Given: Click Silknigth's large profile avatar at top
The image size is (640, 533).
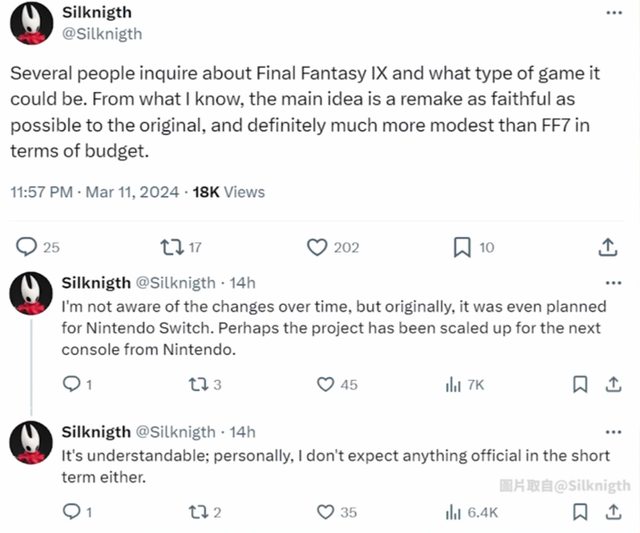Looking at the screenshot, I should tap(31, 23).
